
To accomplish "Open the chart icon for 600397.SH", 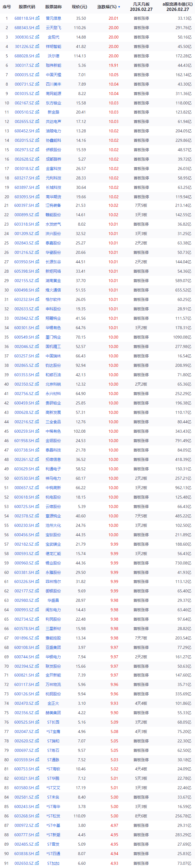I will pyautogui.click(x=37, y=205).
